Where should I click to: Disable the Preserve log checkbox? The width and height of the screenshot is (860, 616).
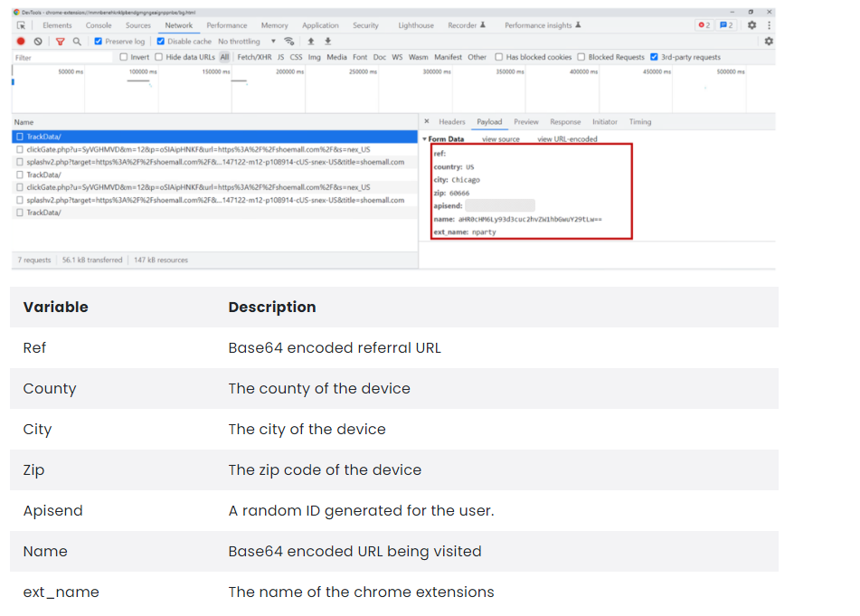99,42
